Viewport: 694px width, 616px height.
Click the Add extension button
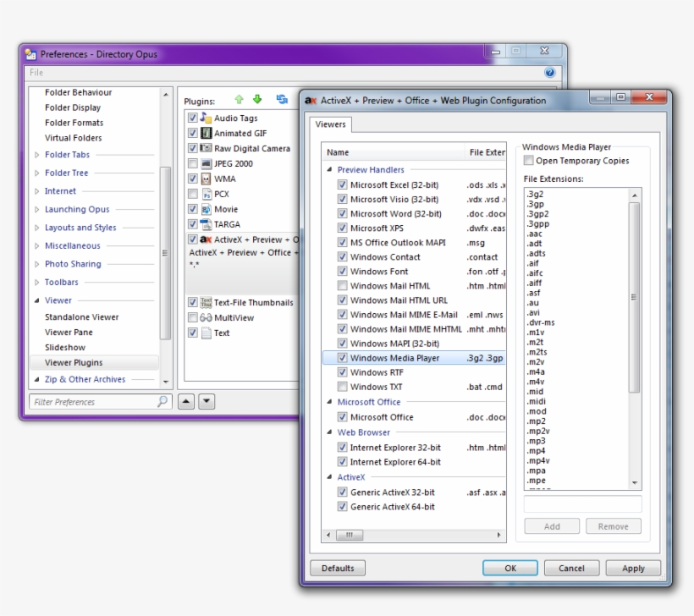tap(552, 526)
